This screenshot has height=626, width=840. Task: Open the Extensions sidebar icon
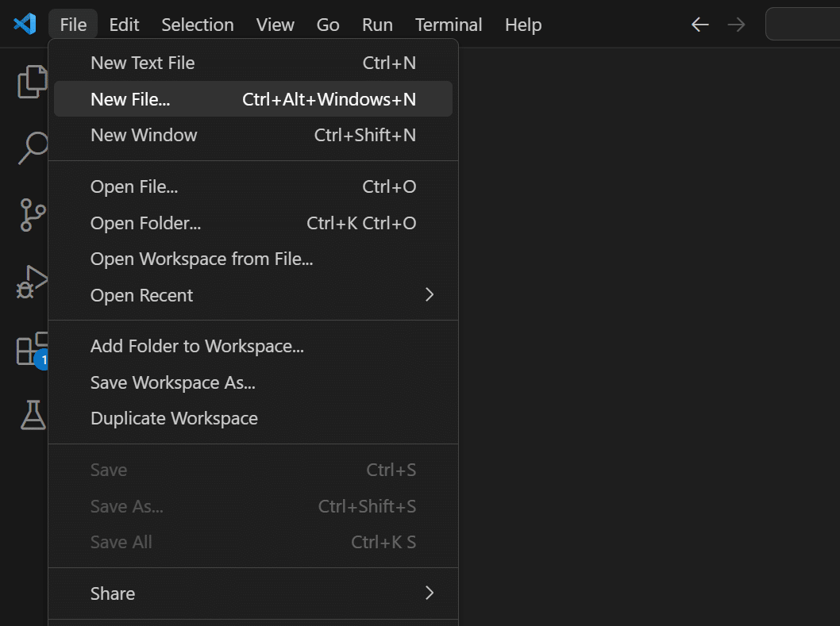[x=33, y=349]
